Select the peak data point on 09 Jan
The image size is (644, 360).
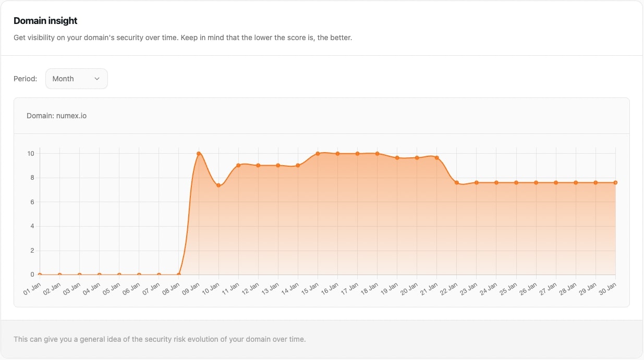pyautogui.click(x=199, y=153)
